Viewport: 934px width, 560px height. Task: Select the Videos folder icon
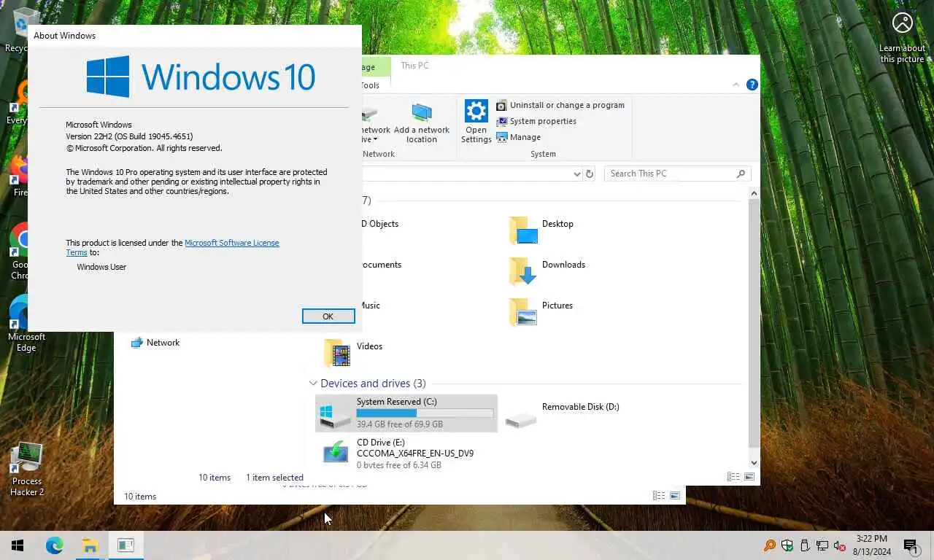pos(337,352)
